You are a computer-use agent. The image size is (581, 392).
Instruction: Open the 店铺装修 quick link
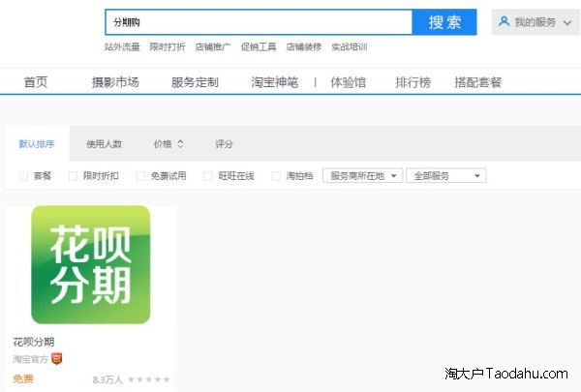pos(304,47)
